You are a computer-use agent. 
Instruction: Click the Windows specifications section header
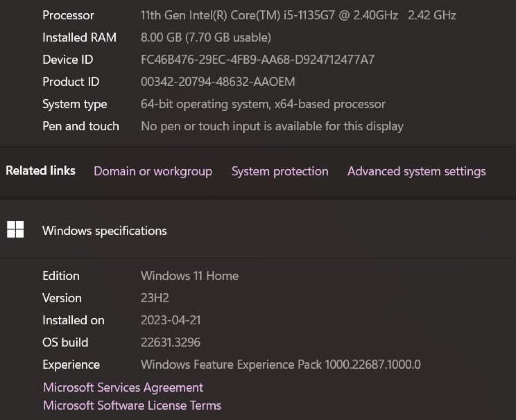[x=105, y=231]
